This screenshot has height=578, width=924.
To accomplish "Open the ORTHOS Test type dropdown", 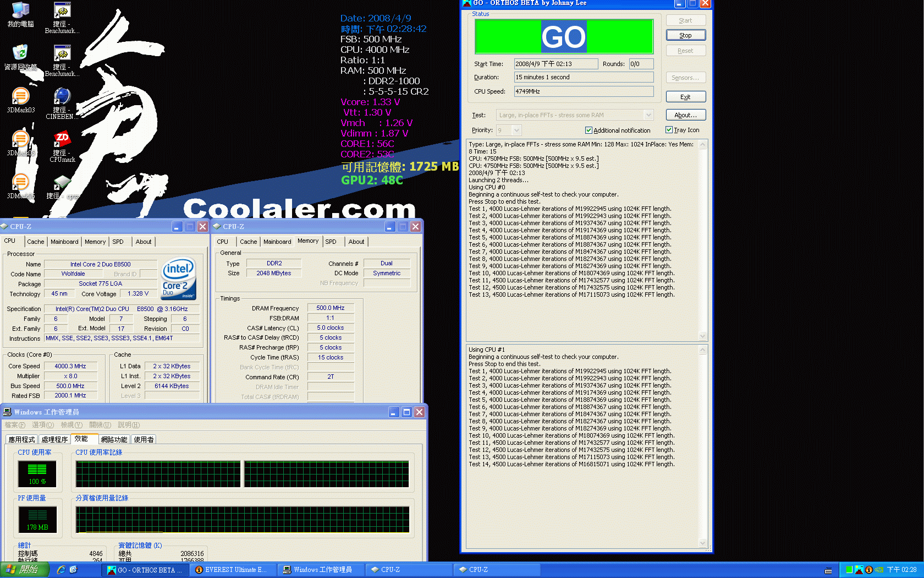I will tap(648, 115).
